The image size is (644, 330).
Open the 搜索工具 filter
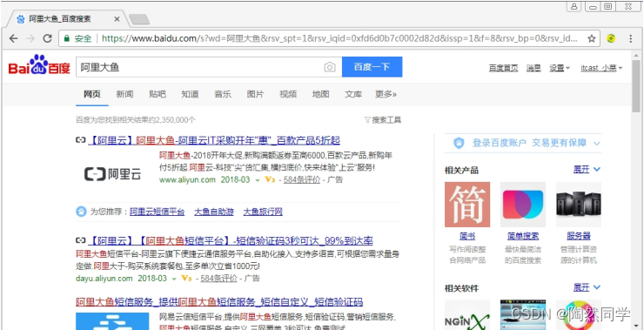[x=383, y=120]
